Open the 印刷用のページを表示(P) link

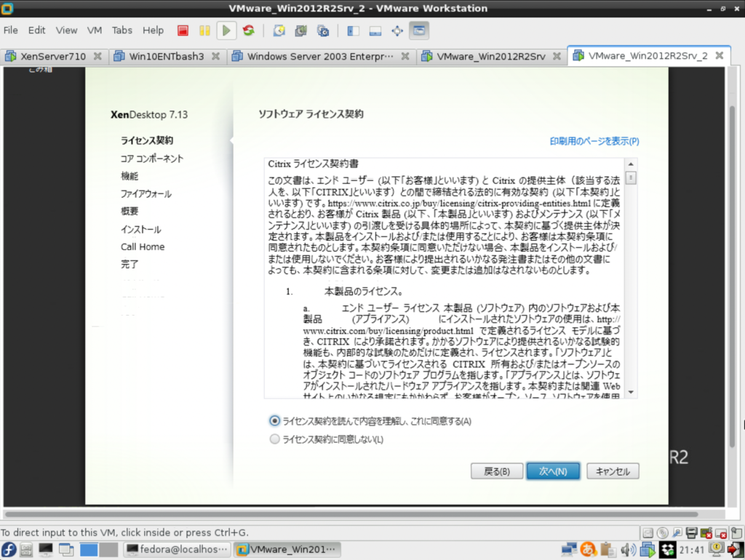click(x=594, y=141)
